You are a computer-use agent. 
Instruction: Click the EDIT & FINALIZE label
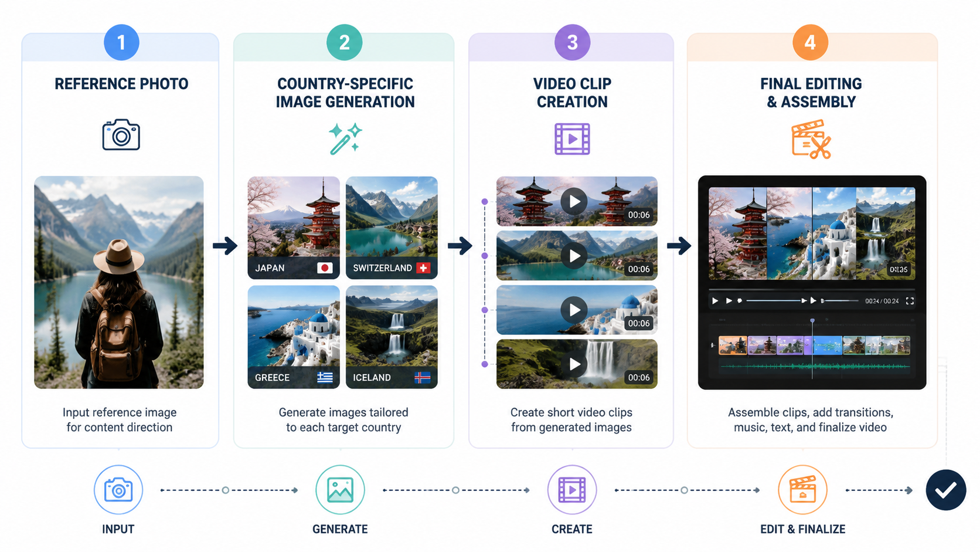coord(802,529)
